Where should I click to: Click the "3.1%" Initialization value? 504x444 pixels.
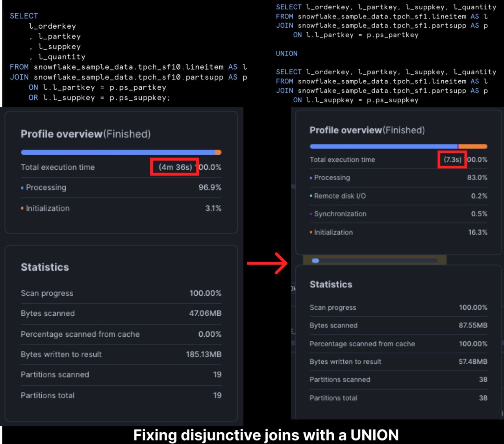coord(213,208)
